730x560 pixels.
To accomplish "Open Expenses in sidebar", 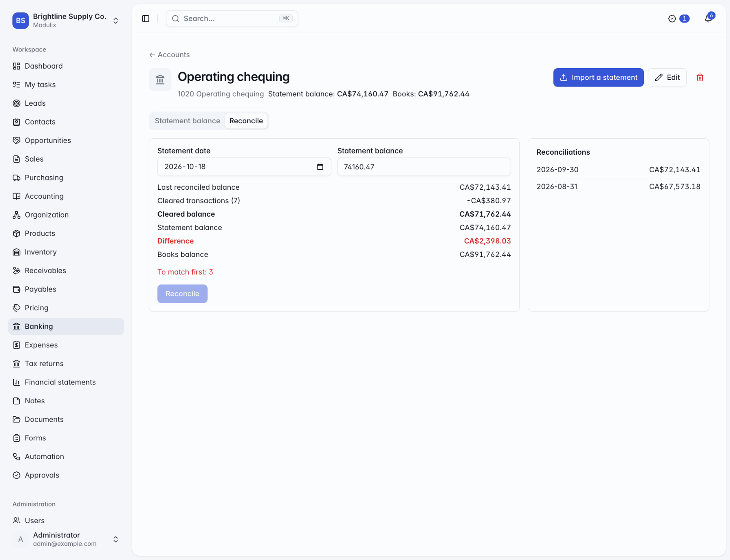I will pyautogui.click(x=66, y=345).
